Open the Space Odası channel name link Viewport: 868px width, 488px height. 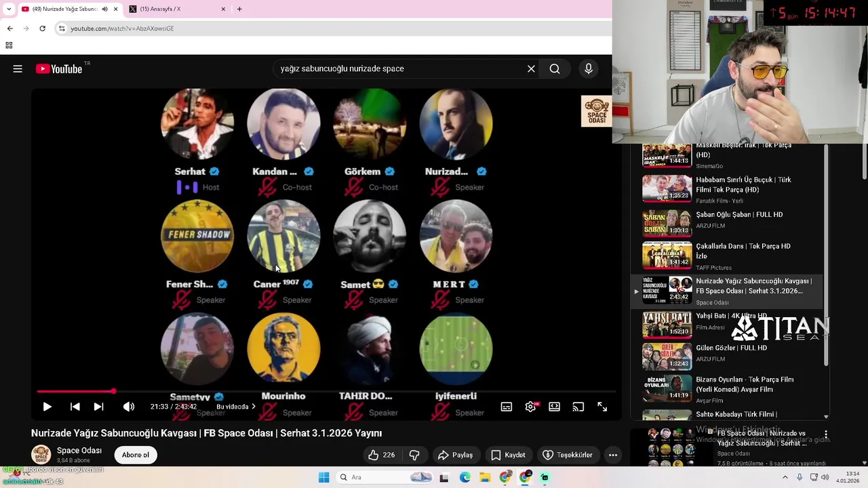pyautogui.click(x=79, y=450)
